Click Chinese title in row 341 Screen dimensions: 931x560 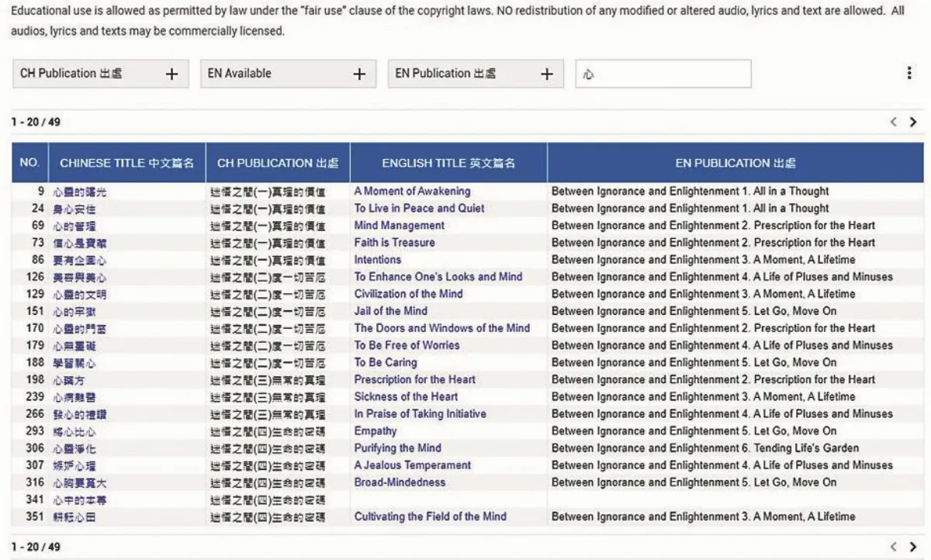point(80,500)
